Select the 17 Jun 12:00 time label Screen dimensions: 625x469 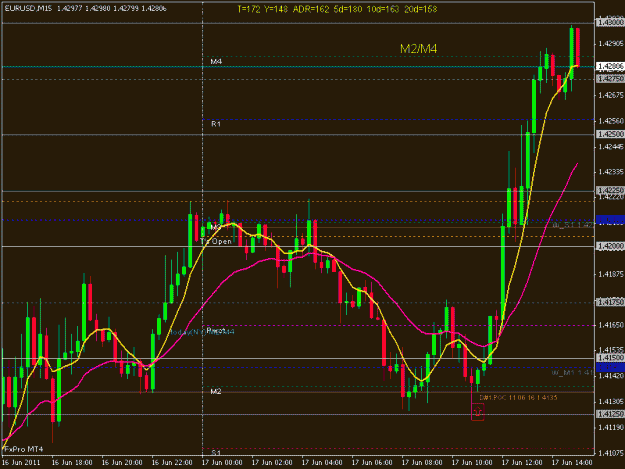(x=522, y=463)
